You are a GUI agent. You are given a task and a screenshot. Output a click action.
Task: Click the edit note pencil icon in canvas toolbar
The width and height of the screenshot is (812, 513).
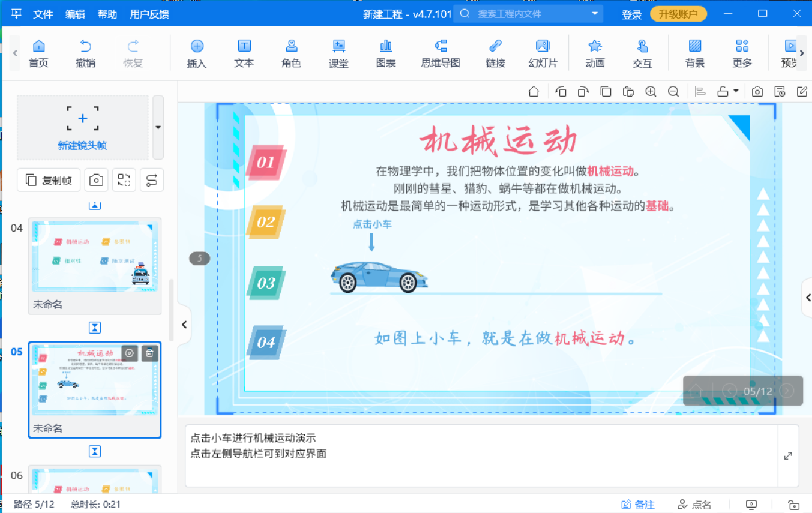802,92
